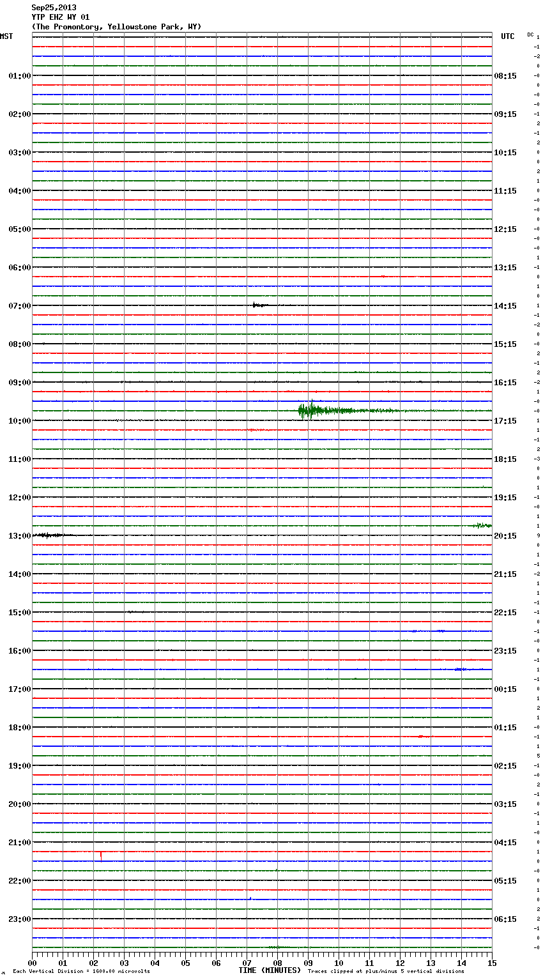Viewport: 543px width, 980px height.
Task: Click the 03:15 UTC time label
Action: tap(505, 804)
